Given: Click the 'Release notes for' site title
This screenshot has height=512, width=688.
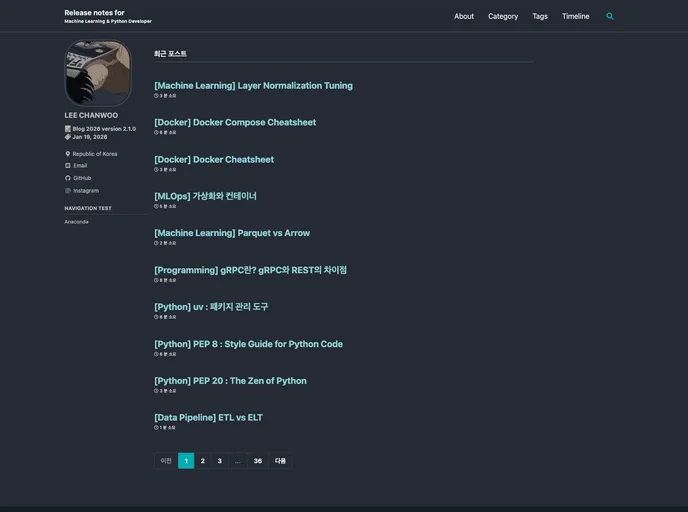Looking at the screenshot, I should tap(94, 13).
